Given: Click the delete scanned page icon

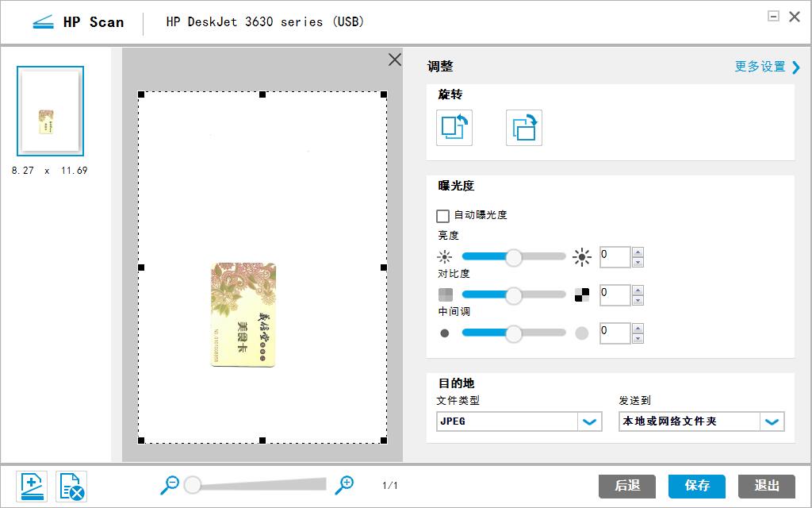Looking at the screenshot, I should [71, 486].
